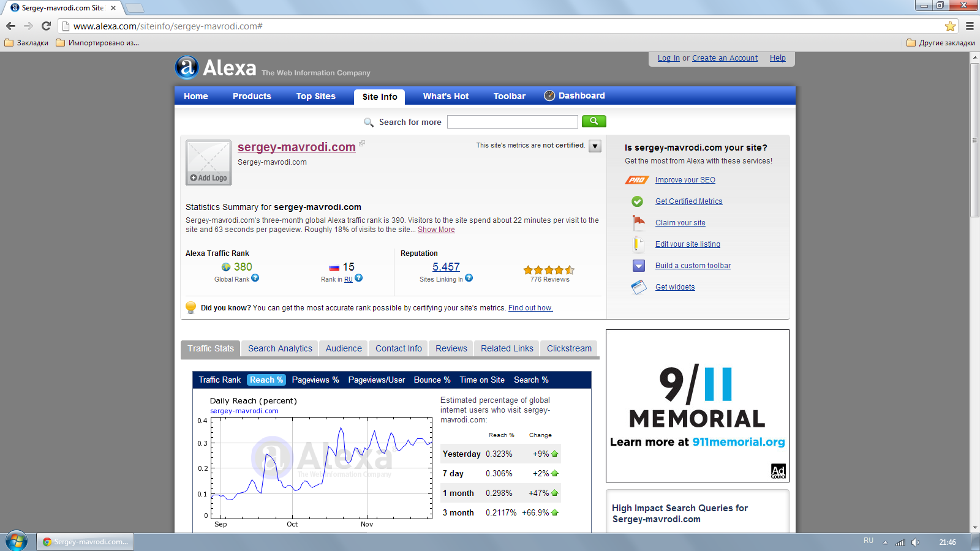
Task: Click the Get Certified Metrics link
Action: click(x=689, y=201)
